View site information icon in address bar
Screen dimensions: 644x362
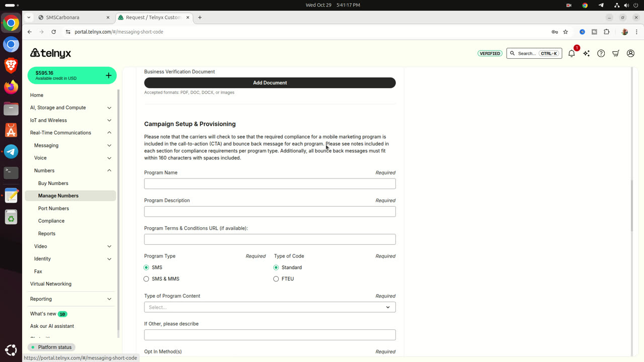tap(68, 32)
